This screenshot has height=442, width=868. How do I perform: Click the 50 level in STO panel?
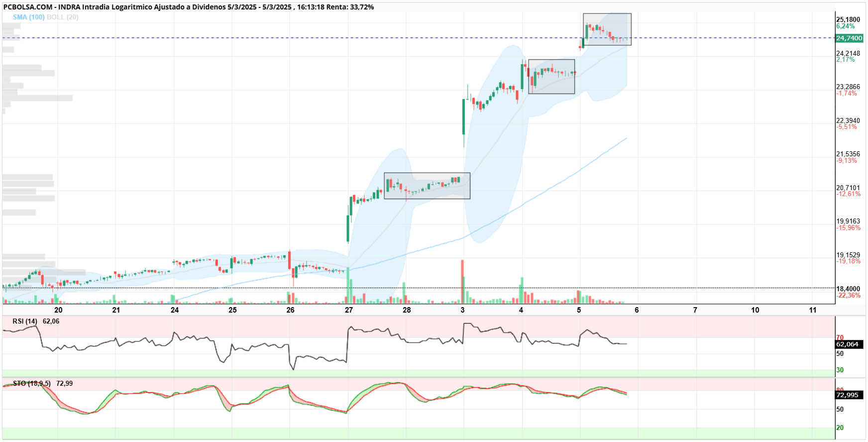click(x=840, y=410)
